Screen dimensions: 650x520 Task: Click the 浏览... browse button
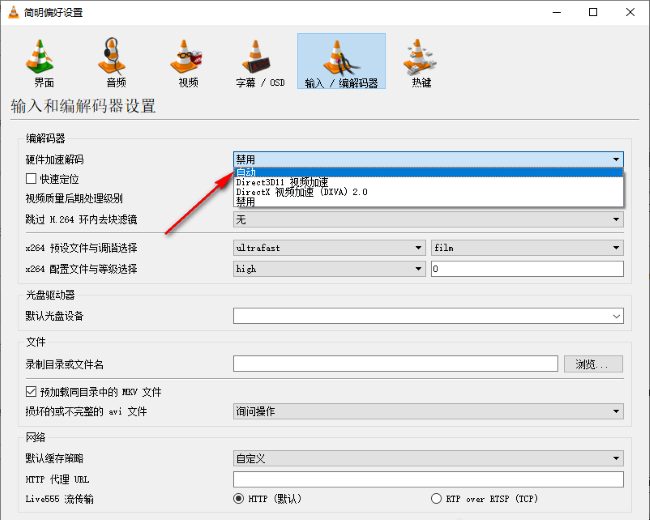pyautogui.click(x=593, y=364)
